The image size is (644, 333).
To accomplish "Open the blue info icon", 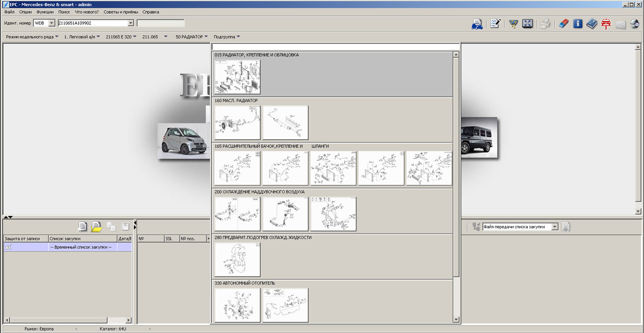I will (578, 24).
